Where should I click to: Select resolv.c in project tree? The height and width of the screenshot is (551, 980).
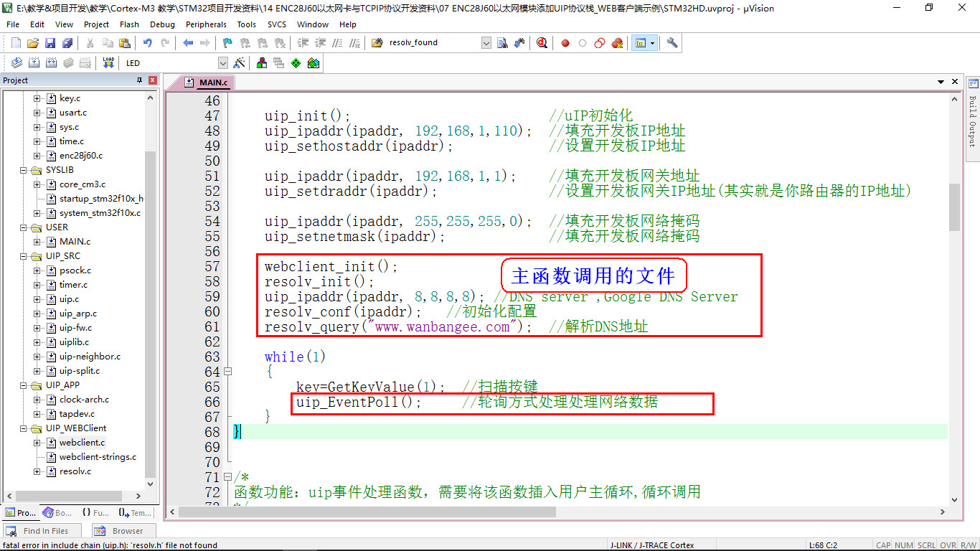[x=75, y=471]
